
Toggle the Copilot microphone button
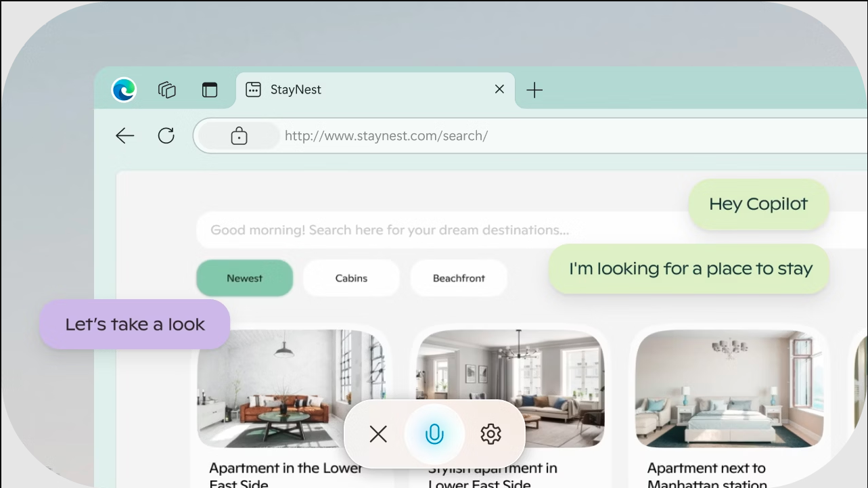pyautogui.click(x=434, y=434)
